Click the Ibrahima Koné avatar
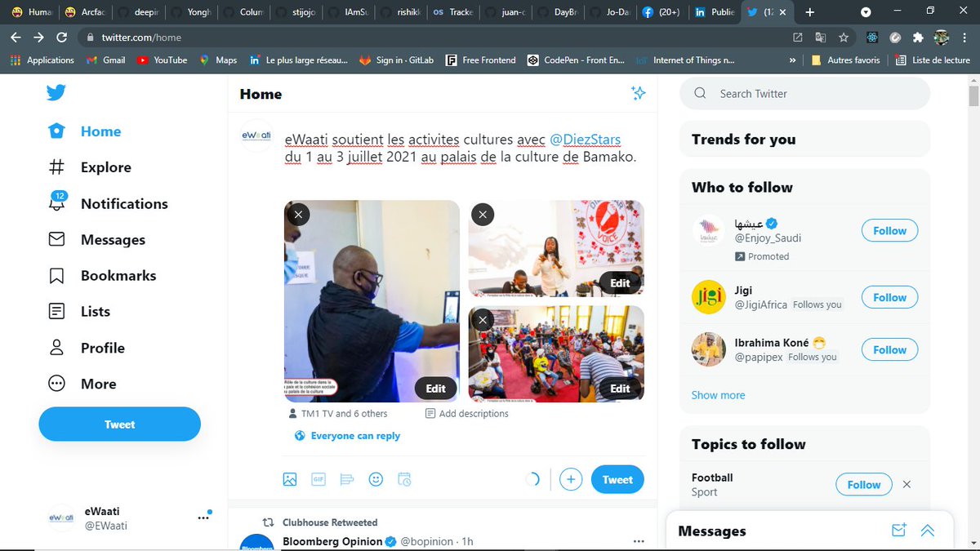This screenshot has width=980, height=551. pyautogui.click(x=709, y=349)
